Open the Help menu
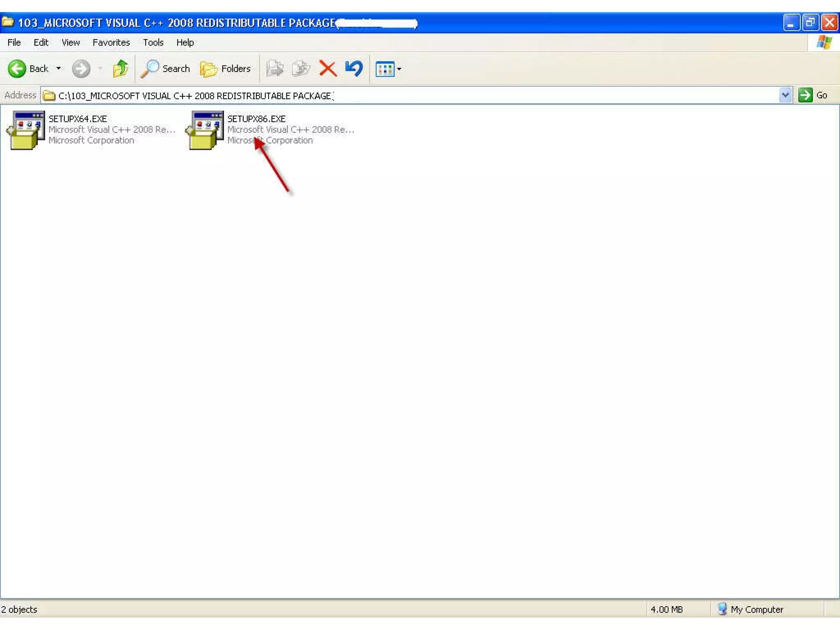The image size is (840, 630). [x=185, y=42]
